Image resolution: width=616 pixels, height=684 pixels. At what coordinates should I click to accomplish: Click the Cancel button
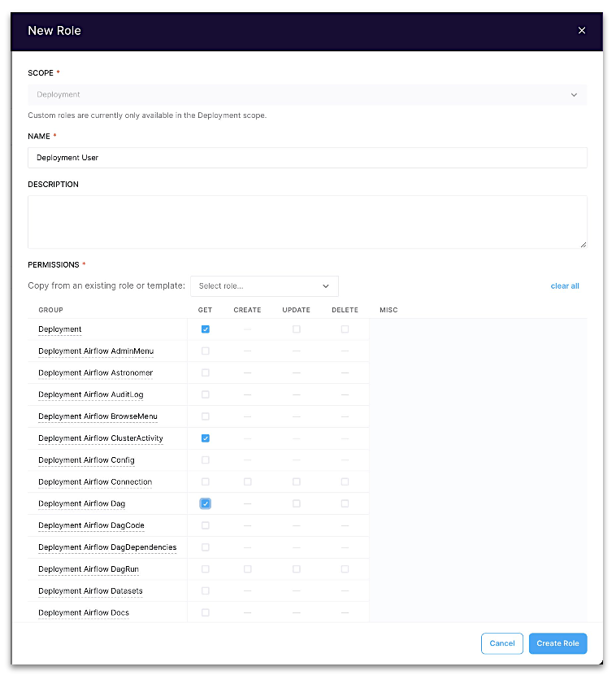click(x=502, y=643)
